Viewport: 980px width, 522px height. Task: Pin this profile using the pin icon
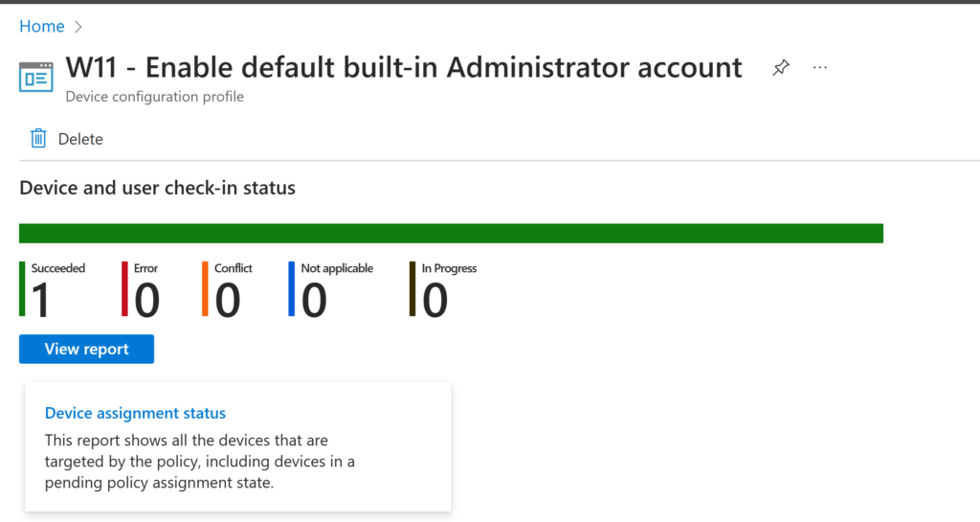click(x=781, y=68)
